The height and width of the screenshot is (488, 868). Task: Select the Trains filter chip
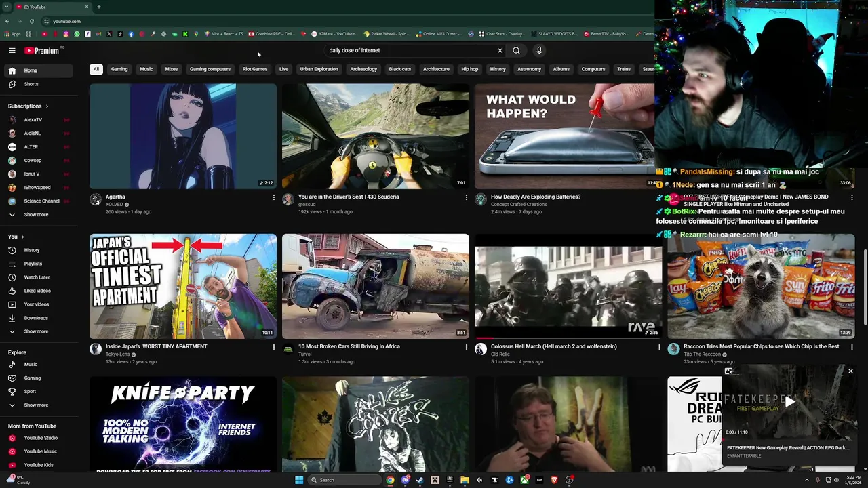(624, 69)
